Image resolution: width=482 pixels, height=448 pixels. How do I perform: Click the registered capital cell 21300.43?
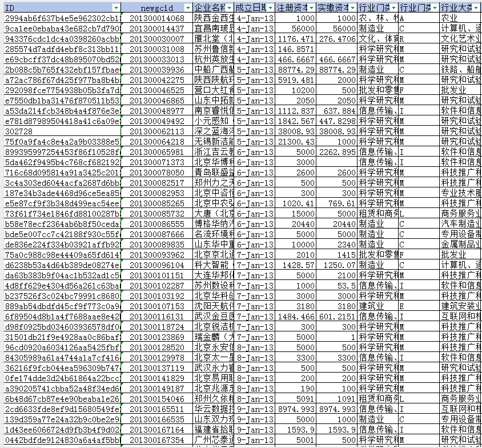[295, 142]
